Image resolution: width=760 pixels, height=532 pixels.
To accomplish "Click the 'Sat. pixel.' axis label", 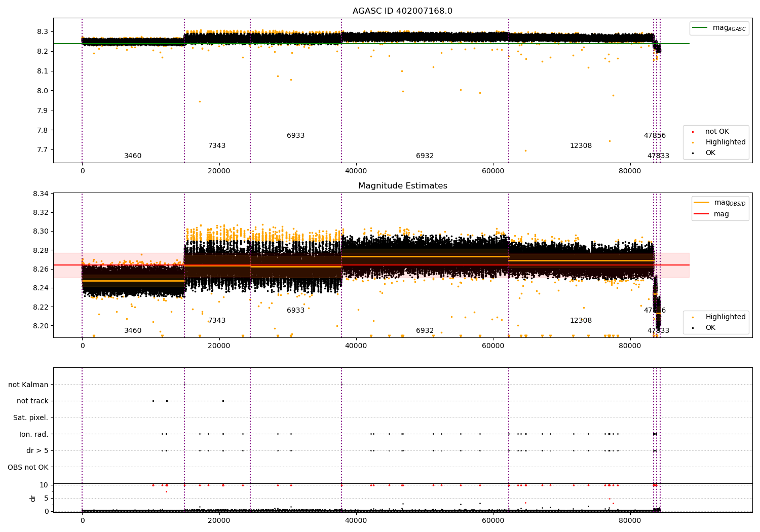I will 31,418.
